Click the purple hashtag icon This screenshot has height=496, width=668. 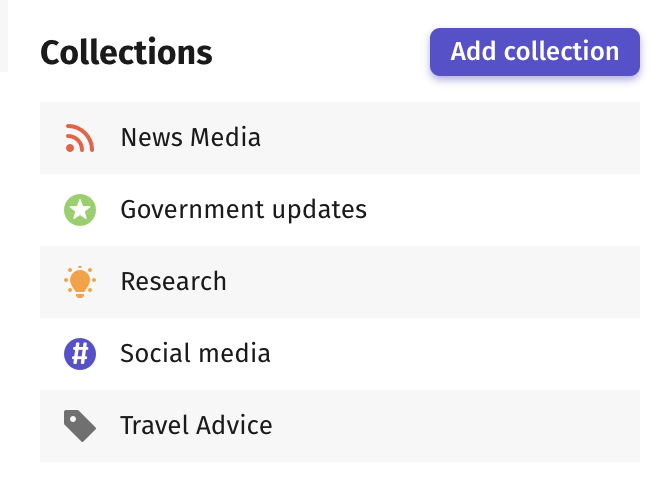(x=80, y=354)
